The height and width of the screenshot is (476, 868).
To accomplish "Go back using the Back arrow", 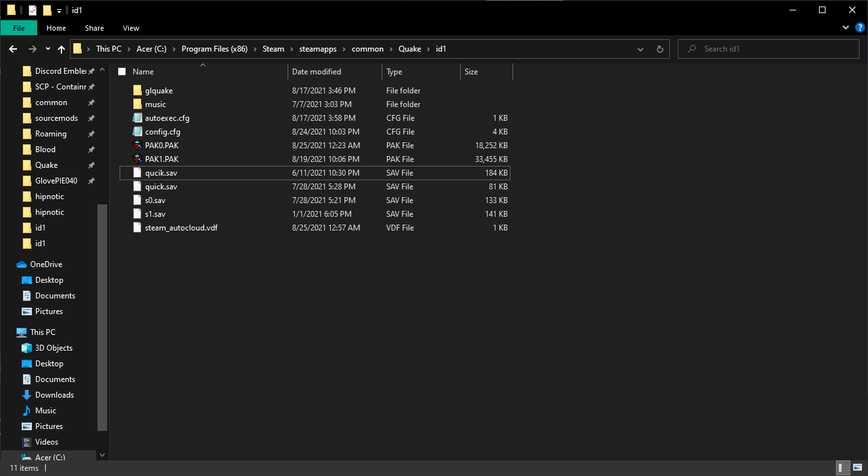I will [13, 49].
